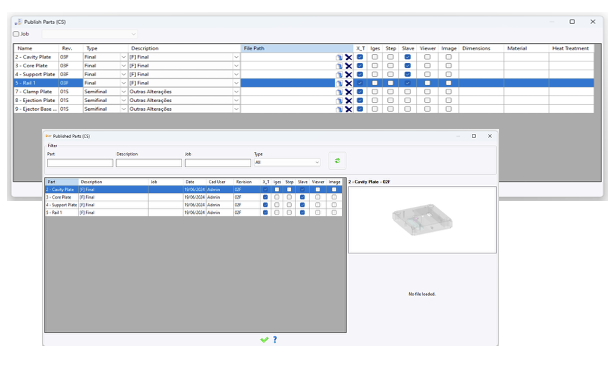Click the Part filter text field

coord(80,163)
